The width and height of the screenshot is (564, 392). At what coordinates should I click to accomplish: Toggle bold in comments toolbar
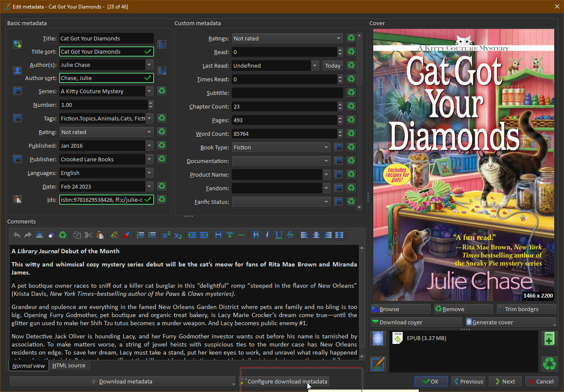click(256, 235)
